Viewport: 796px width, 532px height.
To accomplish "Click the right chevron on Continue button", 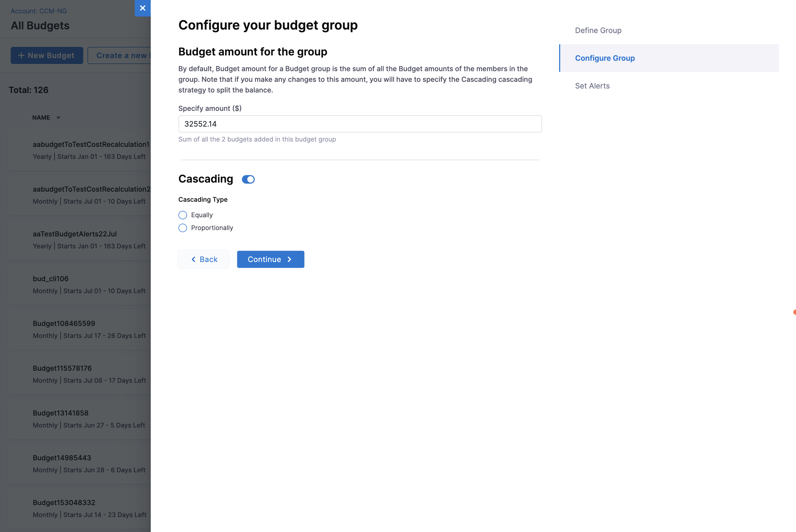I will [290, 260].
